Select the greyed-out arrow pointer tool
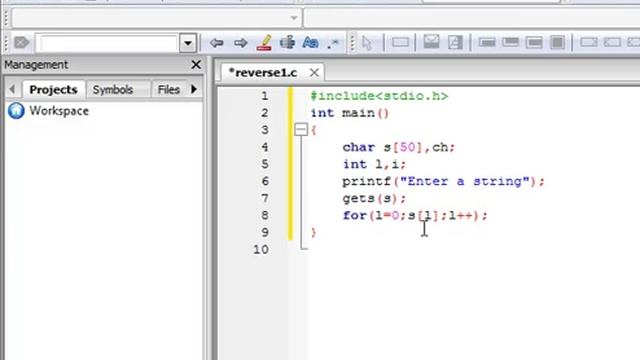 click(367, 42)
